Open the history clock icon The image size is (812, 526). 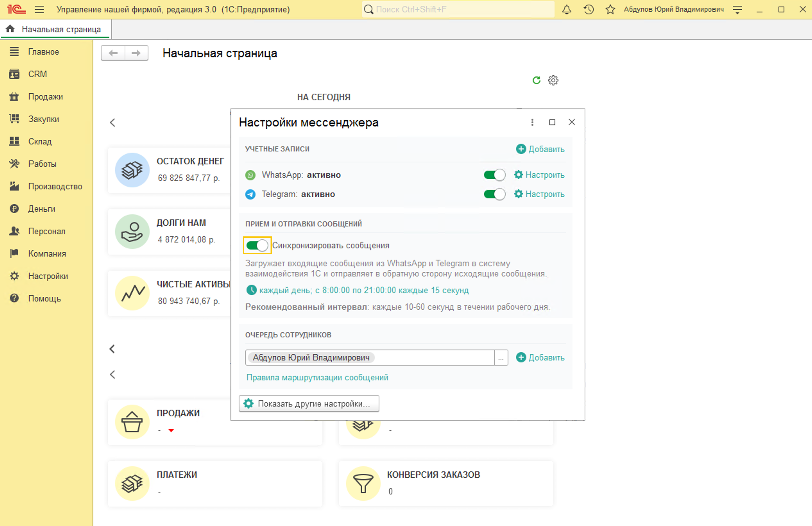point(589,10)
